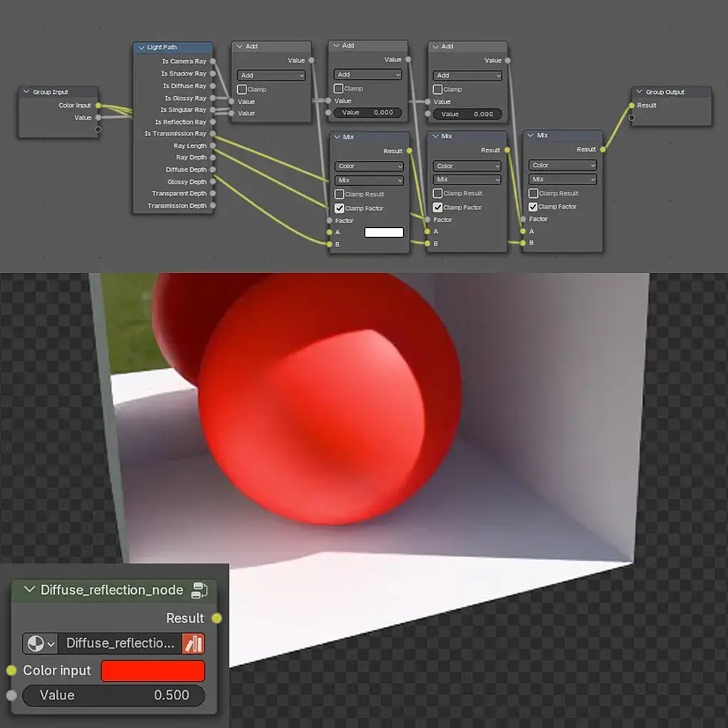Enable Clamp on the middle Add node
Image resolution: width=728 pixels, height=728 pixels.
point(338,88)
